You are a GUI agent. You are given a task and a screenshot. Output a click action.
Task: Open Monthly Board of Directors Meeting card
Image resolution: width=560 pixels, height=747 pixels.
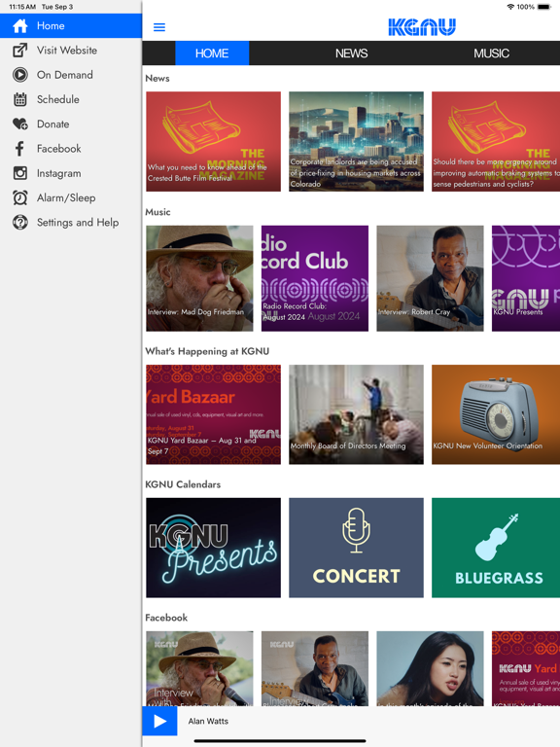point(356,414)
